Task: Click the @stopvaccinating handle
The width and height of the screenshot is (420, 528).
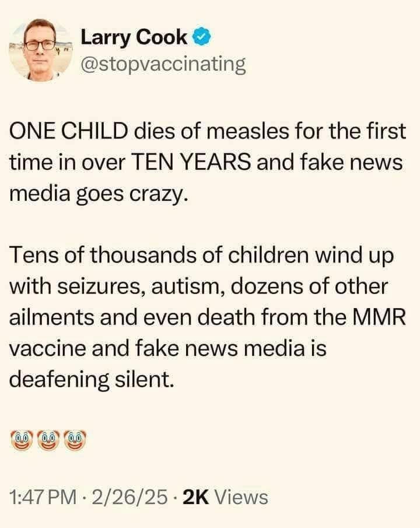Action: tap(162, 63)
